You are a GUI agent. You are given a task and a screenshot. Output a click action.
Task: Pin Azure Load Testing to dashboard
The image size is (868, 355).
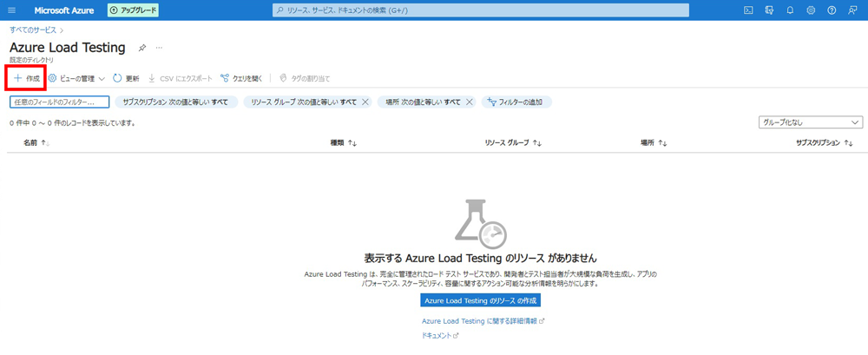point(142,48)
